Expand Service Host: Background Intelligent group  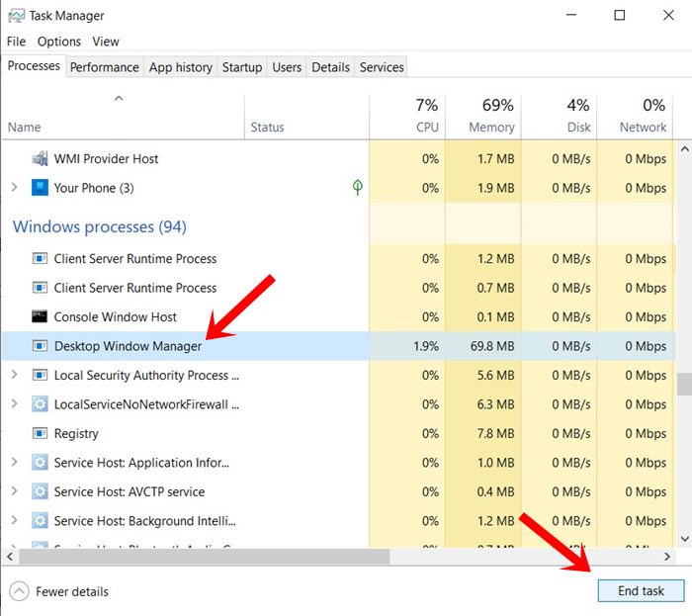(x=14, y=521)
